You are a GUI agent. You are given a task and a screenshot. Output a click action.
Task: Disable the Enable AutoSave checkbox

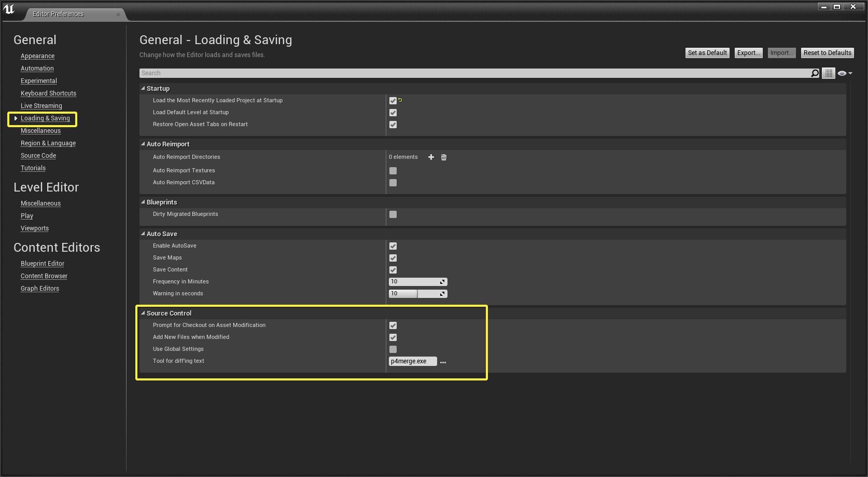(x=393, y=246)
